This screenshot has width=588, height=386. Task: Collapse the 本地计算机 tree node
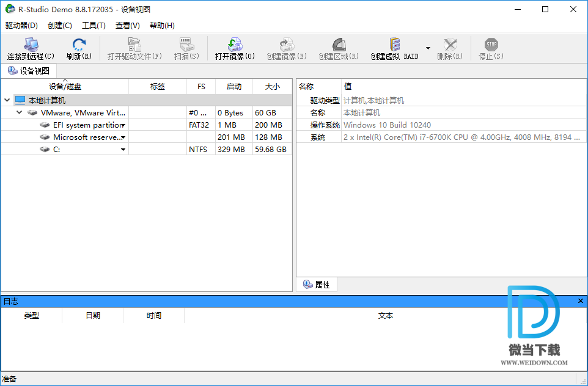(x=7, y=100)
